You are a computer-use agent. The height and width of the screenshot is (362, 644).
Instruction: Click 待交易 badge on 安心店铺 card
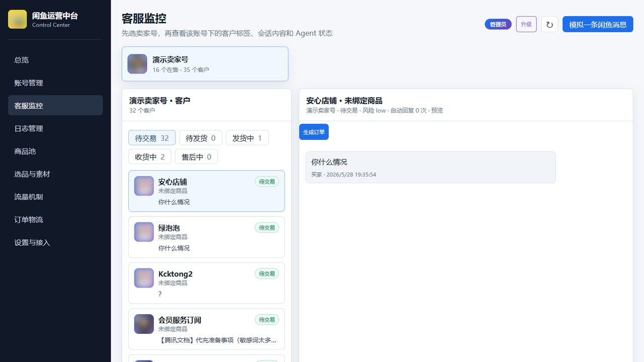click(267, 182)
